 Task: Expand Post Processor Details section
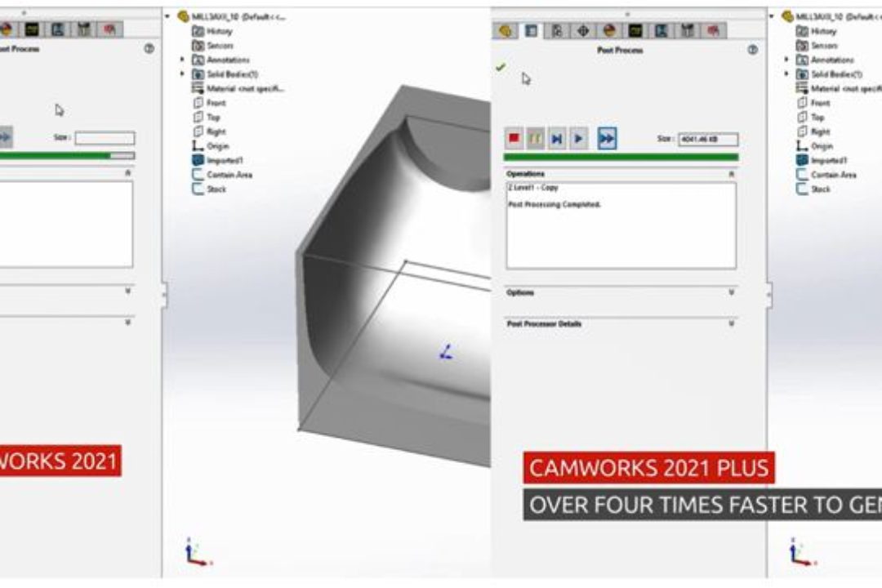click(731, 323)
